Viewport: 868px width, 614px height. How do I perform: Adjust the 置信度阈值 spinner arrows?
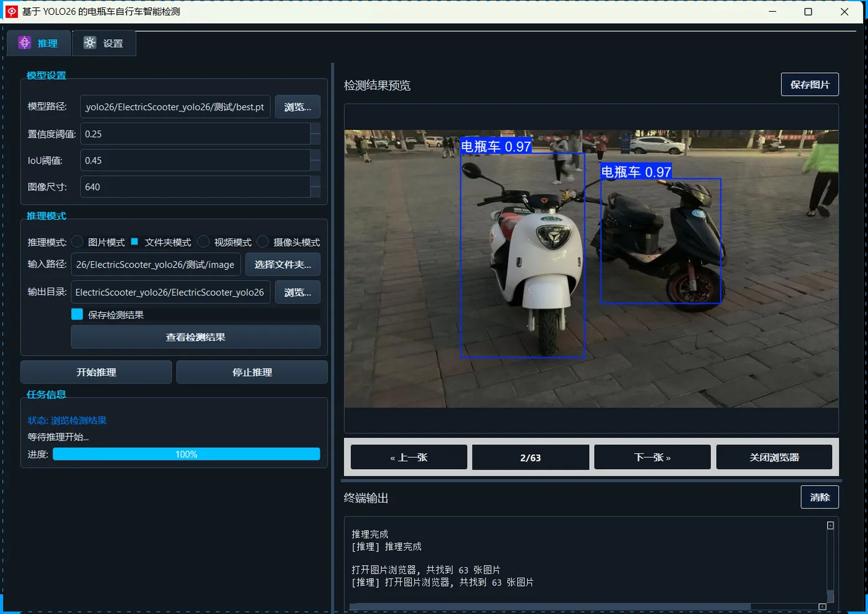[316, 134]
